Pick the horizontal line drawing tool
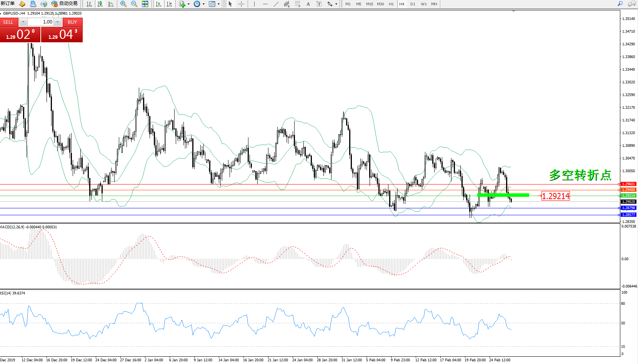 (265, 4)
